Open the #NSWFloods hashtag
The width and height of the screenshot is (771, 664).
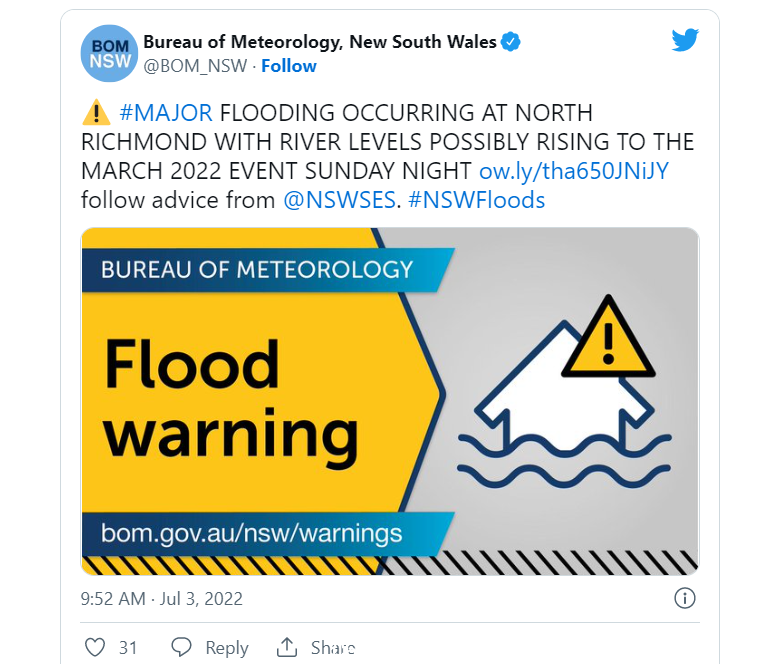(x=476, y=200)
